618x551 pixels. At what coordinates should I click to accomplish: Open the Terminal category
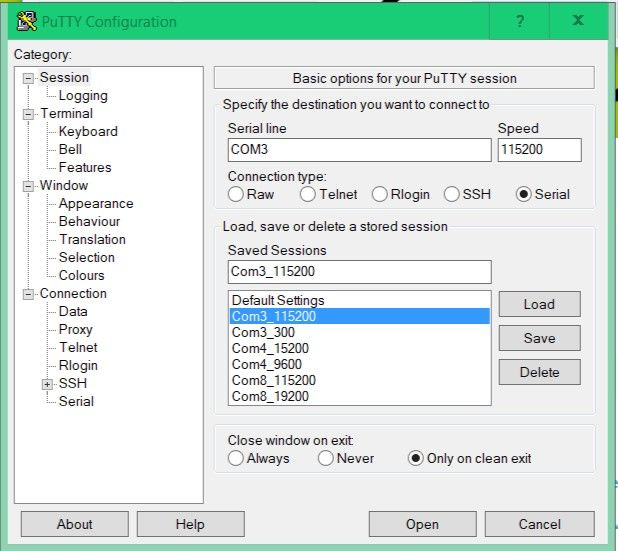click(x=67, y=114)
